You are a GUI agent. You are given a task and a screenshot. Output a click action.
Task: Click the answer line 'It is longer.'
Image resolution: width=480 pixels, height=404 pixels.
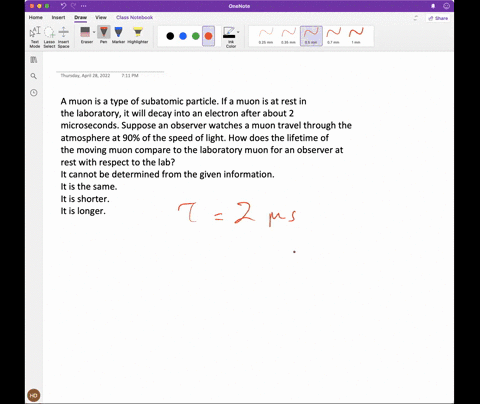point(83,211)
